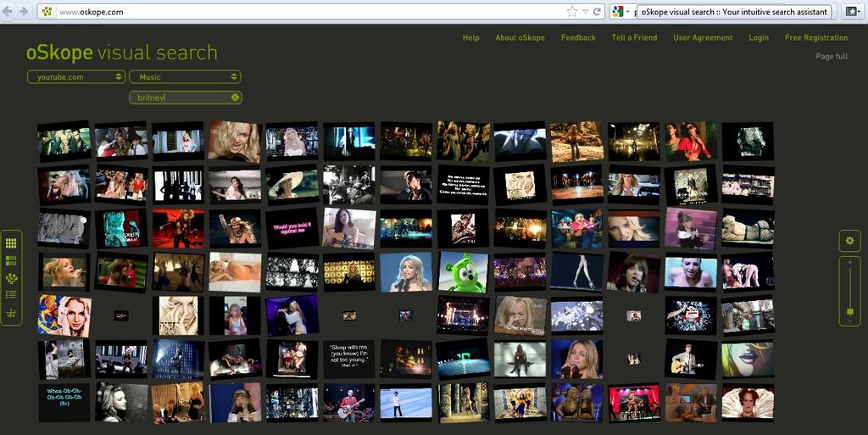The image size is (868, 435).
Task: Open the Feedback link
Action: point(578,37)
